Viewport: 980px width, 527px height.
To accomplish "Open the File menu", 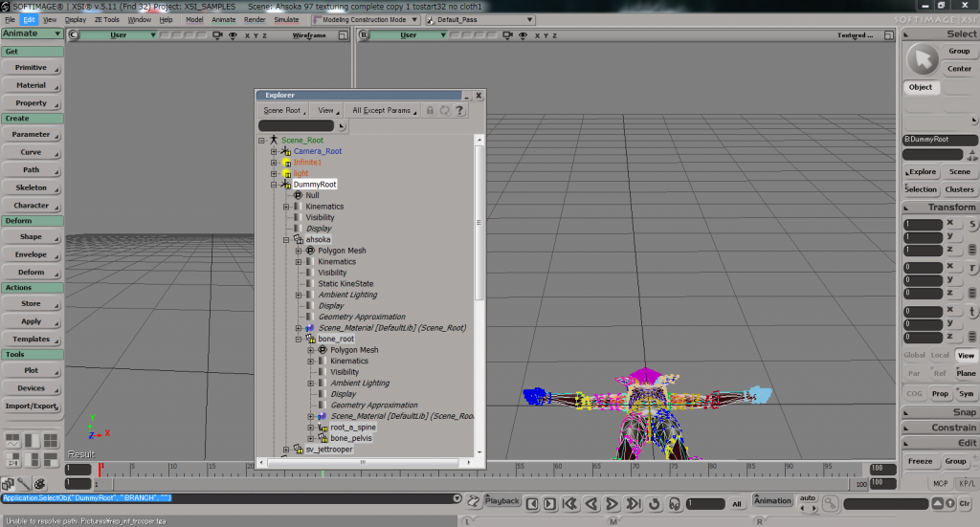I will [x=10, y=20].
